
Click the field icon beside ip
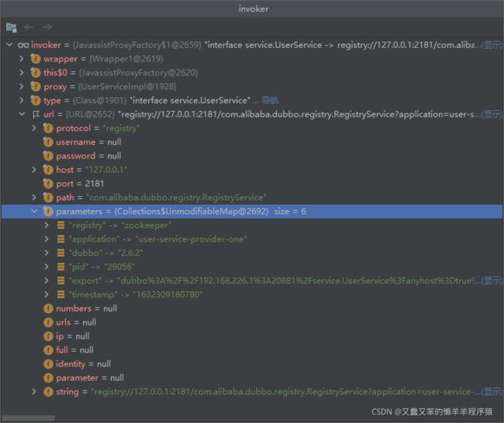[48, 336]
